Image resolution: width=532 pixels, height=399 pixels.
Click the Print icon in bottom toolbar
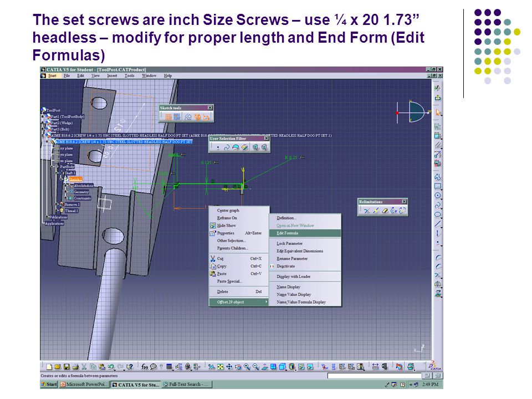tap(75, 367)
